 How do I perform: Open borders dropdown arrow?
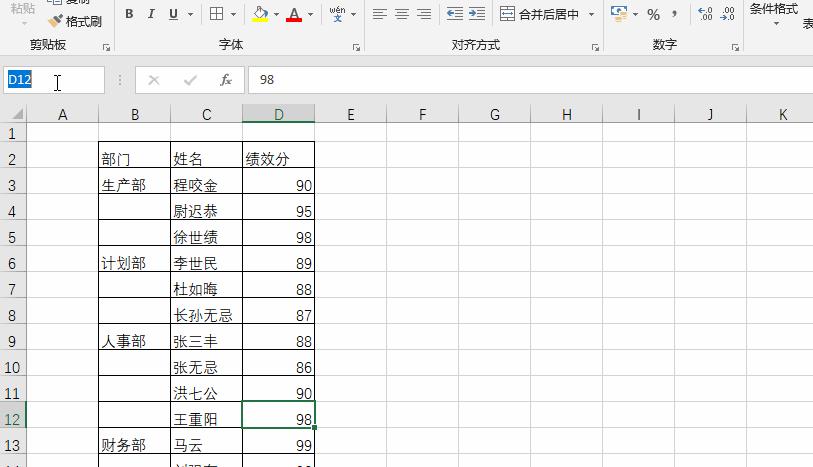click(x=233, y=15)
